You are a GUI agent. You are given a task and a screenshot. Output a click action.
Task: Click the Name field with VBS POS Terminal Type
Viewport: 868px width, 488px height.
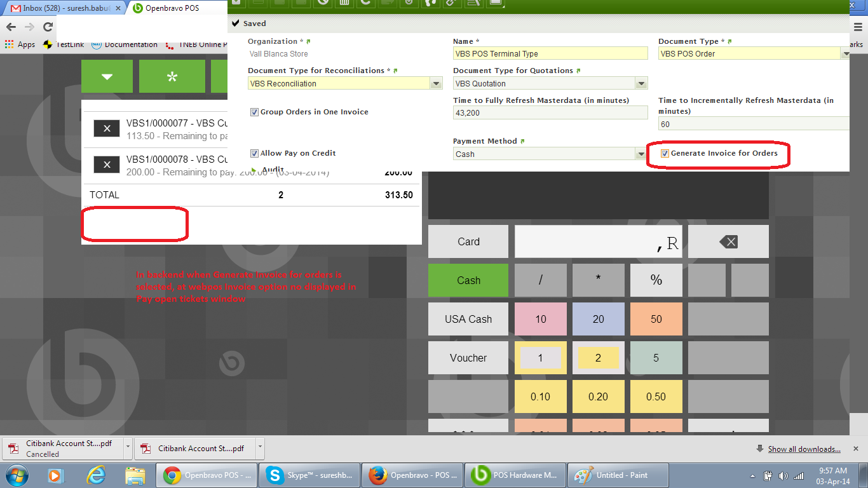click(x=550, y=54)
